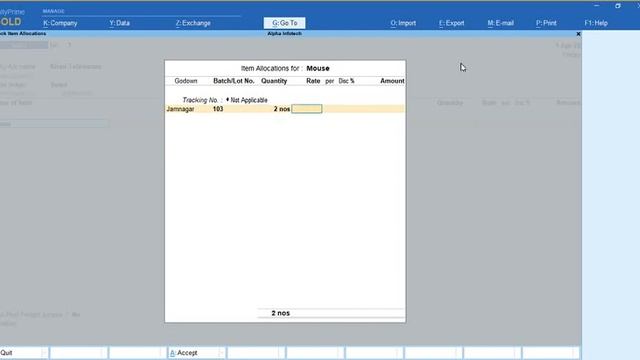Click the Disc % column header
This screenshot has height=360, width=640.
point(347,81)
